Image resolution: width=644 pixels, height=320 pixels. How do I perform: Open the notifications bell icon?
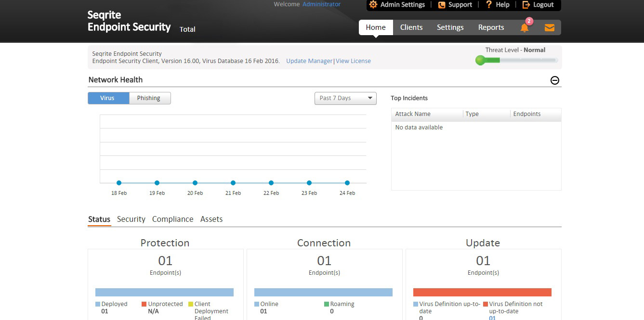pyautogui.click(x=525, y=28)
